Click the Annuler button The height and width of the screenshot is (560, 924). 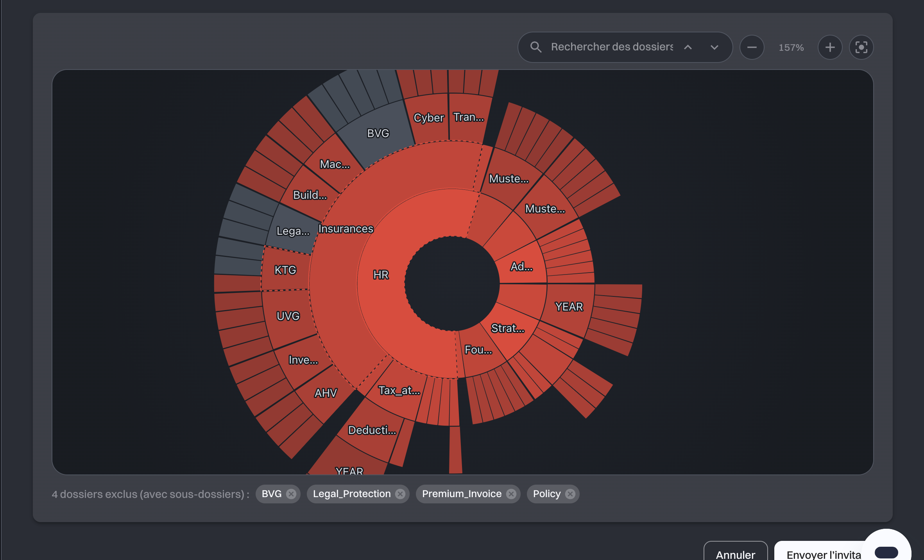[736, 554]
